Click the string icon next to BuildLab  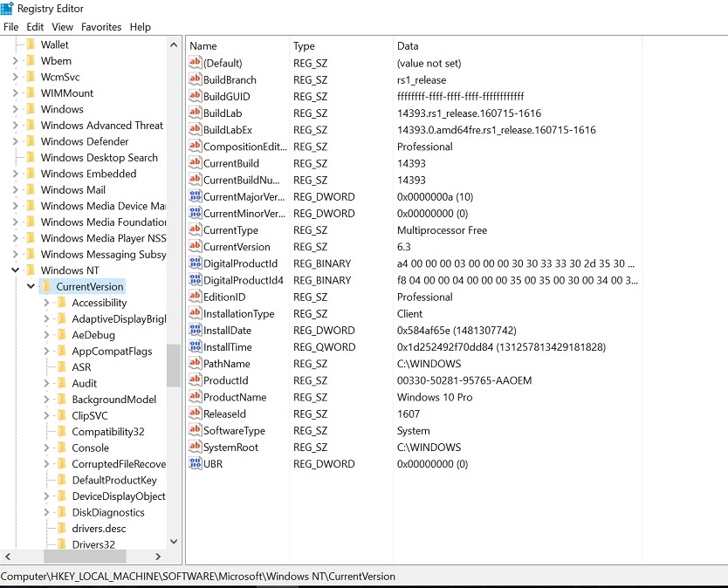coord(195,113)
